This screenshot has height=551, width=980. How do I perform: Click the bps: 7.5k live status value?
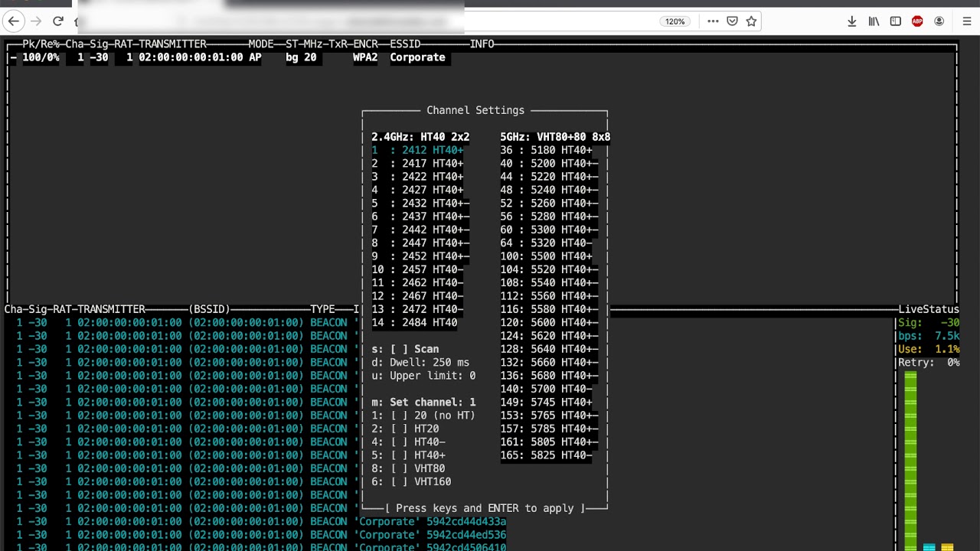929,336
